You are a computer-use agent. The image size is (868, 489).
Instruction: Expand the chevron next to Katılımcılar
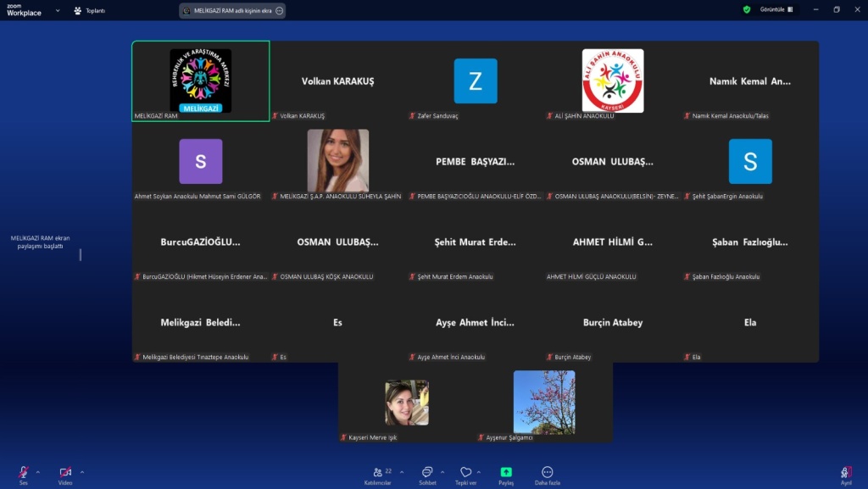pos(401,471)
